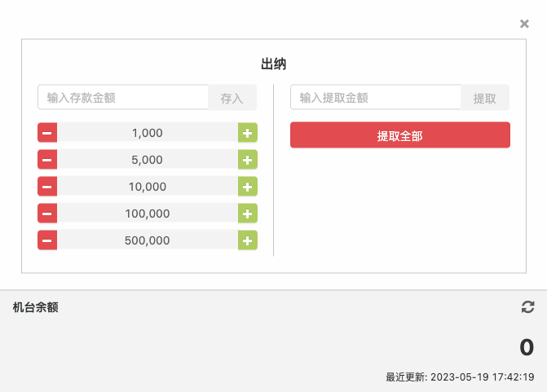Select the 500,000 amount value
The image size is (547, 392).
(148, 240)
